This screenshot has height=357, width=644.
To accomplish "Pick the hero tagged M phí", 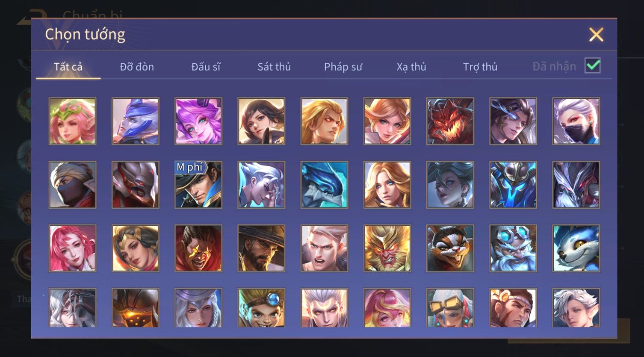I will (x=198, y=184).
